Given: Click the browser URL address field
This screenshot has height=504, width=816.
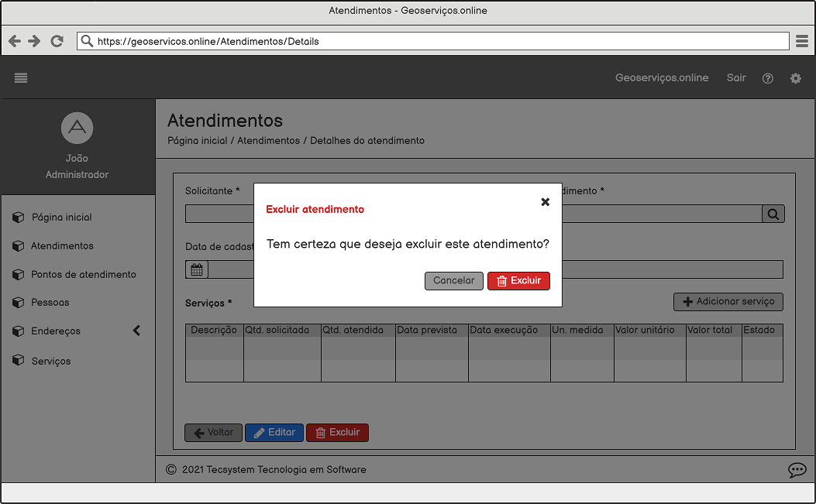Looking at the screenshot, I should coord(434,42).
